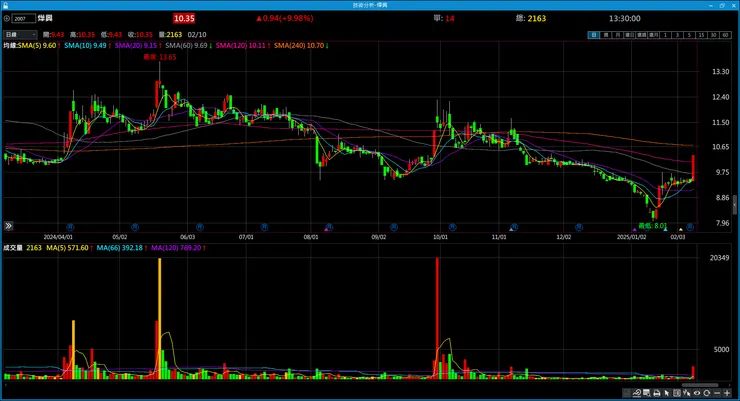Open the indicator curve search tool
The height and width of the screenshot is (401, 740).
(637, 393)
